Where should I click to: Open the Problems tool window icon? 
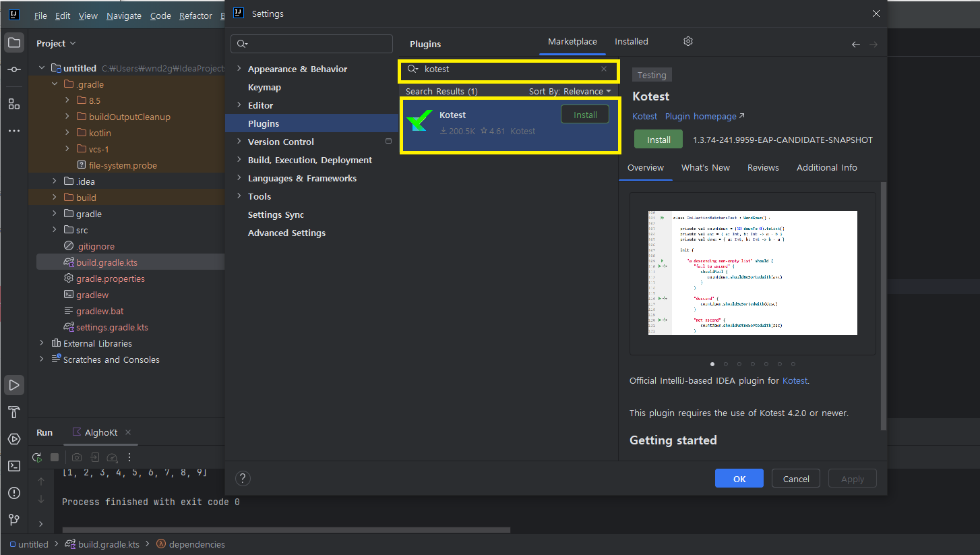coord(14,493)
